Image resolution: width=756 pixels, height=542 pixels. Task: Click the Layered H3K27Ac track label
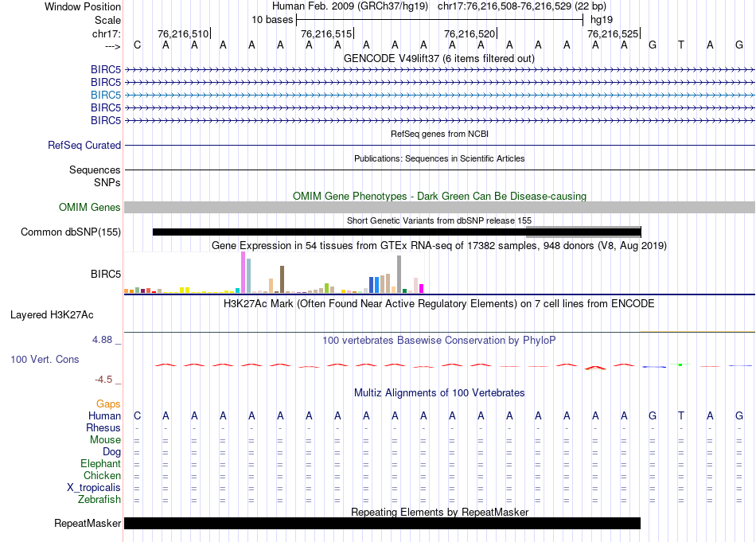(52, 315)
